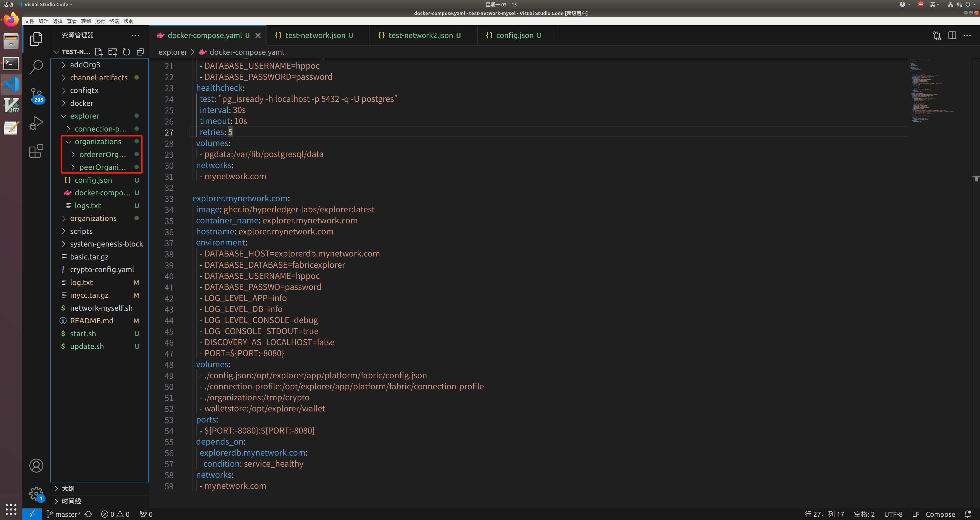Screen dimensions: 980x520
Task: Open the notifications bell in status bar
Action: pyautogui.click(x=968, y=514)
